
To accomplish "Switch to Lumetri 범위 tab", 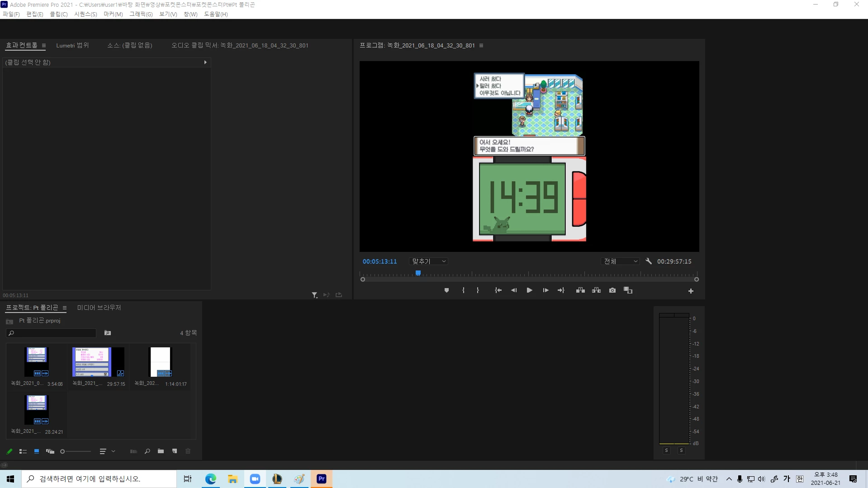I will coord(72,45).
